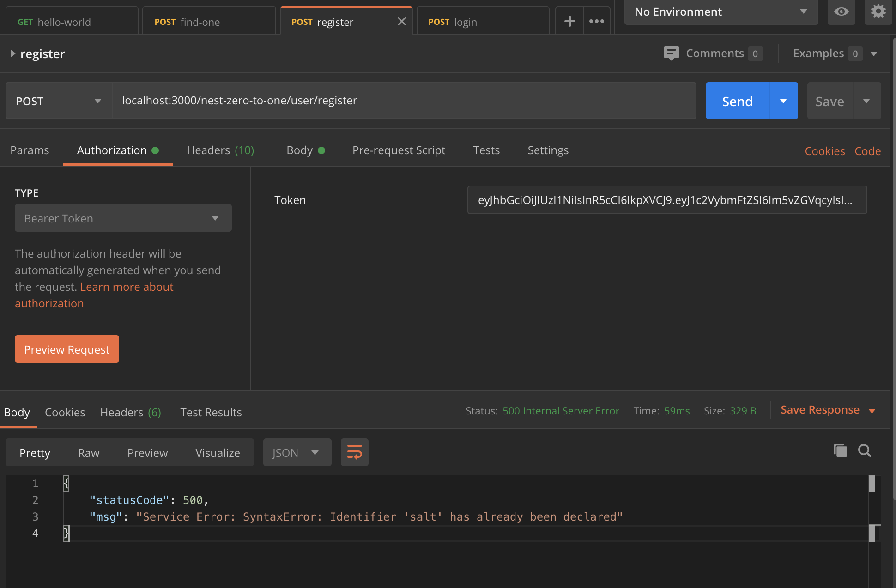Open the Bearer Token type dropdown
896x588 pixels.
coord(123,218)
